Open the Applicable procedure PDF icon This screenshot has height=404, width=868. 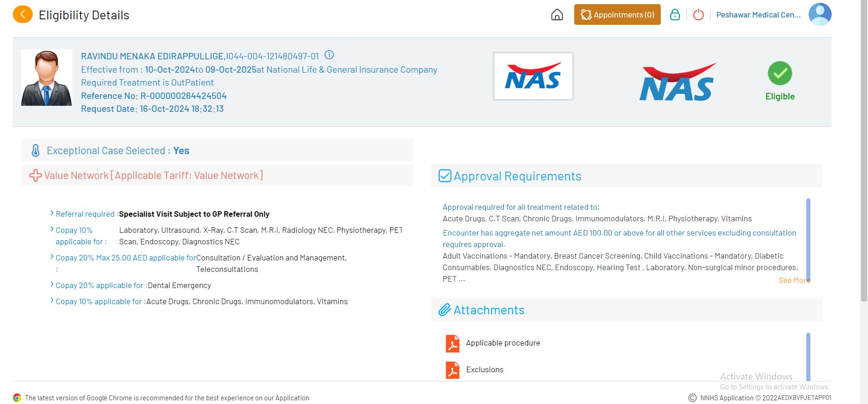(x=453, y=343)
